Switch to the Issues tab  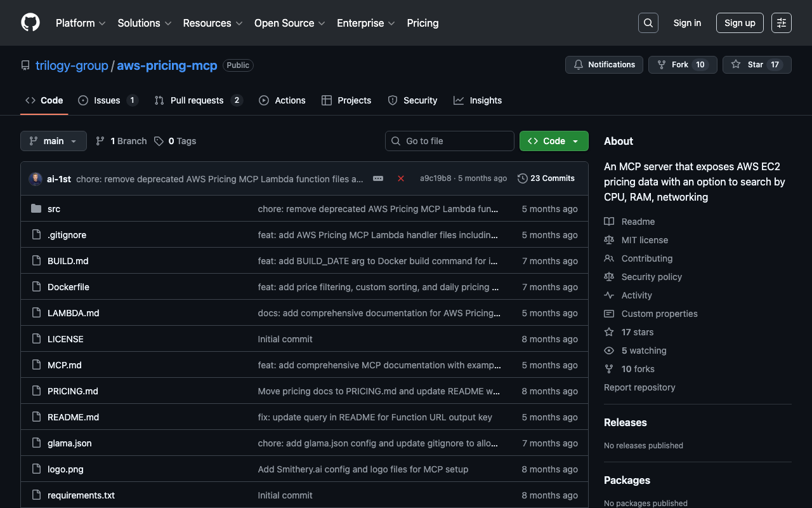pyautogui.click(x=107, y=100)
